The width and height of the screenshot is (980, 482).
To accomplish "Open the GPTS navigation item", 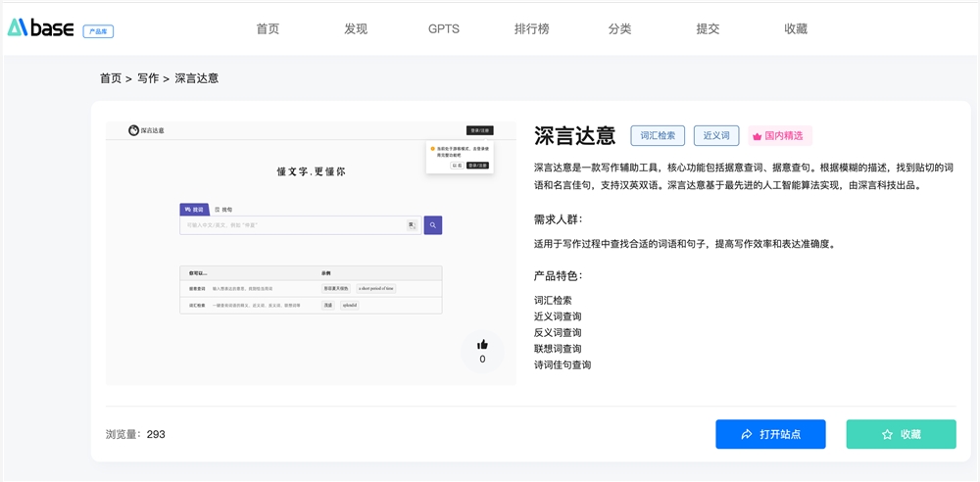I will [x=444, y=29].
